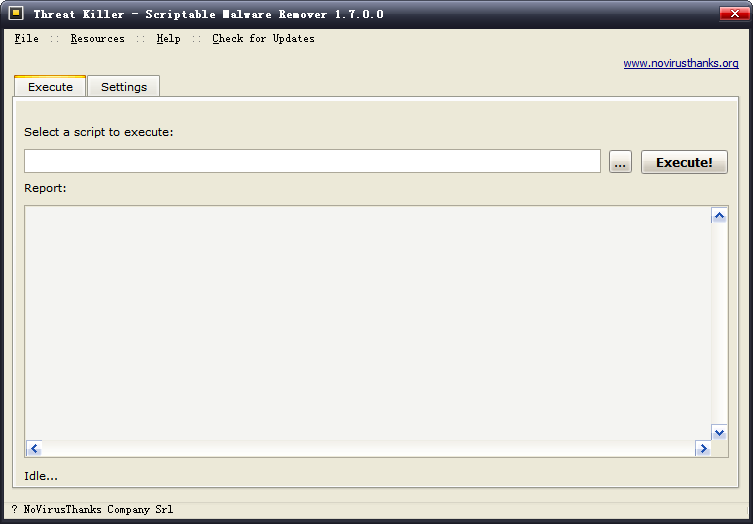Screen dimensions: 753x524
Task: Visit the www.novirusthanks.org link
Action: [x=680, y=63]
